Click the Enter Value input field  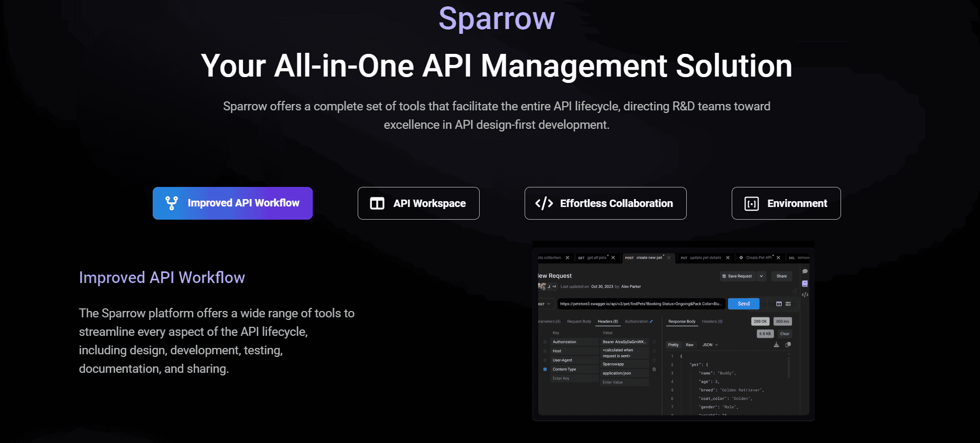624,382
